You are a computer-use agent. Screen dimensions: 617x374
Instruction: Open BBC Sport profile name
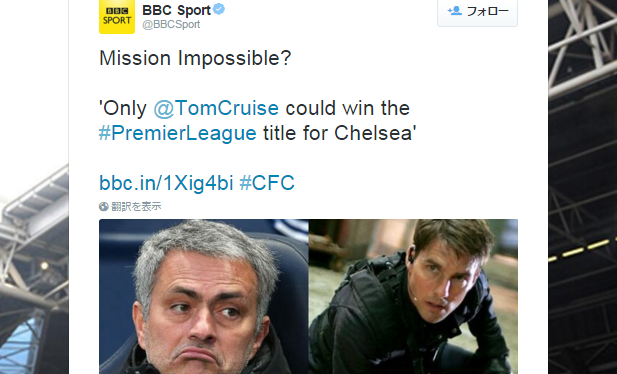(177, 10)
